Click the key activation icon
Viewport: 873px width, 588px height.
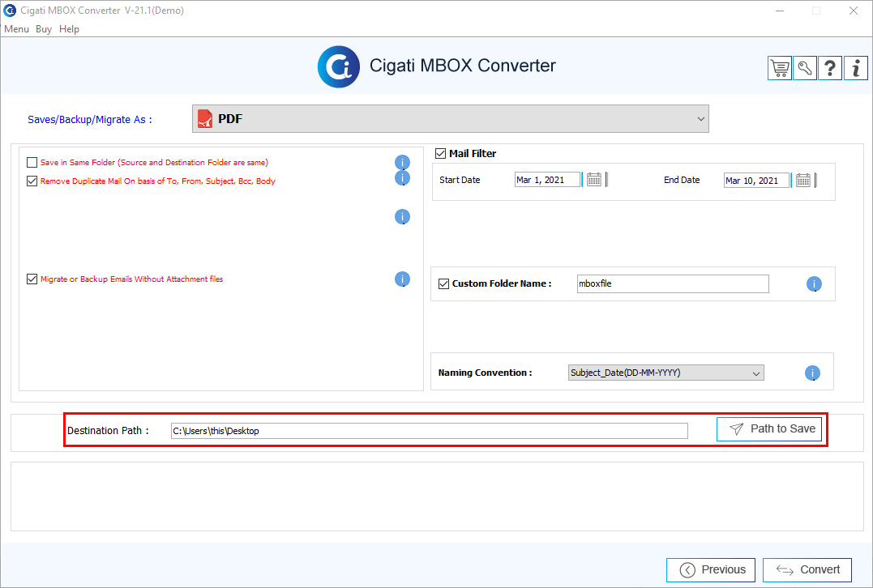coord(805,68)
